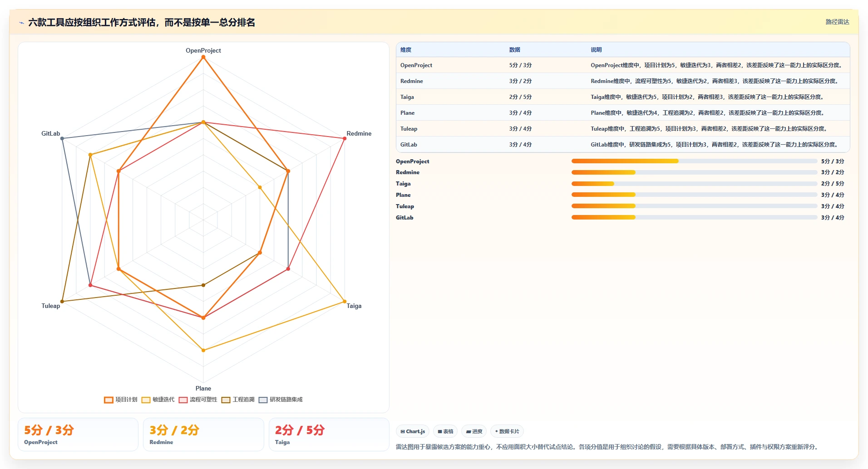868x469 pixels.
Task: Click the gray data point at GitLab vertex
Action: point(62,138)
